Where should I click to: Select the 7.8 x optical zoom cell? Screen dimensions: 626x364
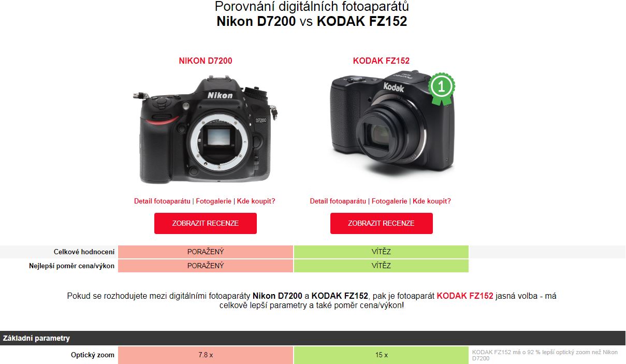click(206, 355)
